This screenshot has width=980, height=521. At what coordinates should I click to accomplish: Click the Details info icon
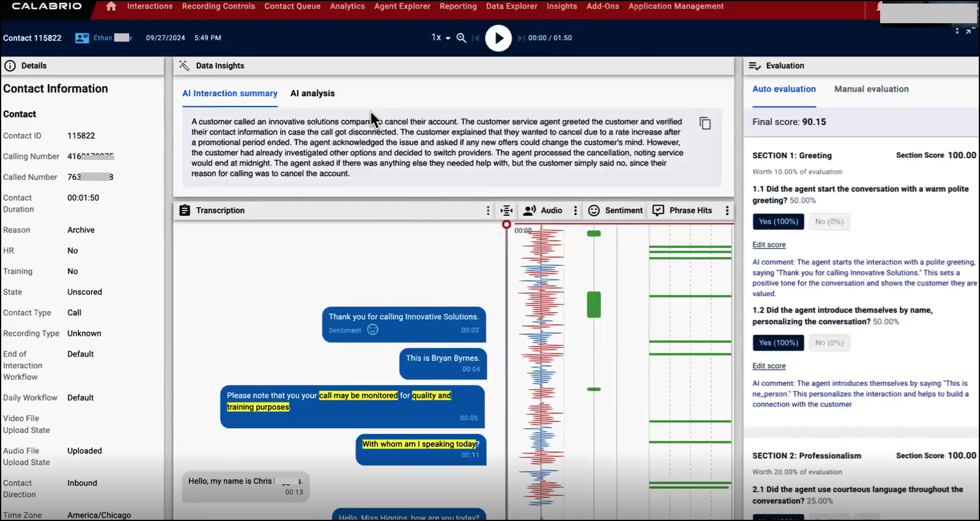(x=10, y=66)
